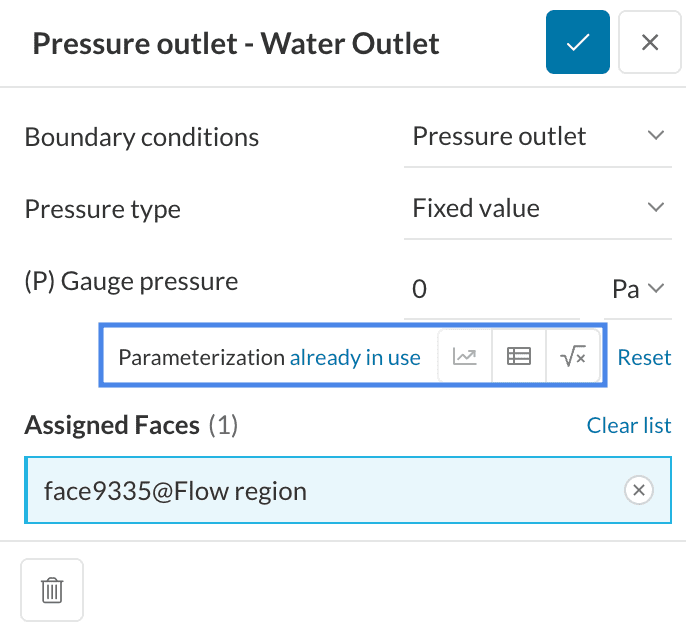Clear list of assigned faces
The image size is (686, 632).
coord(628,426)
